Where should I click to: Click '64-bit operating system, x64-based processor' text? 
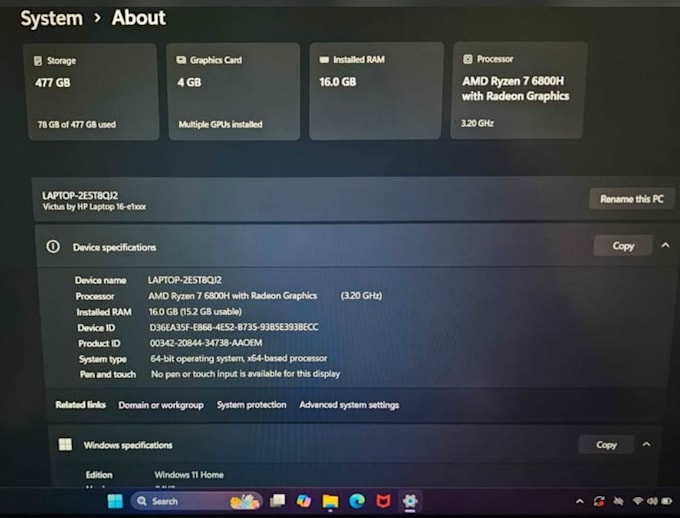[239, 358]
